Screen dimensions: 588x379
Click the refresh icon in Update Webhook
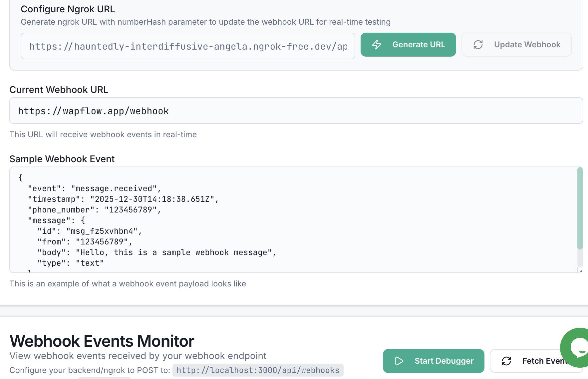pyautogui.click(x=478, y=45)
